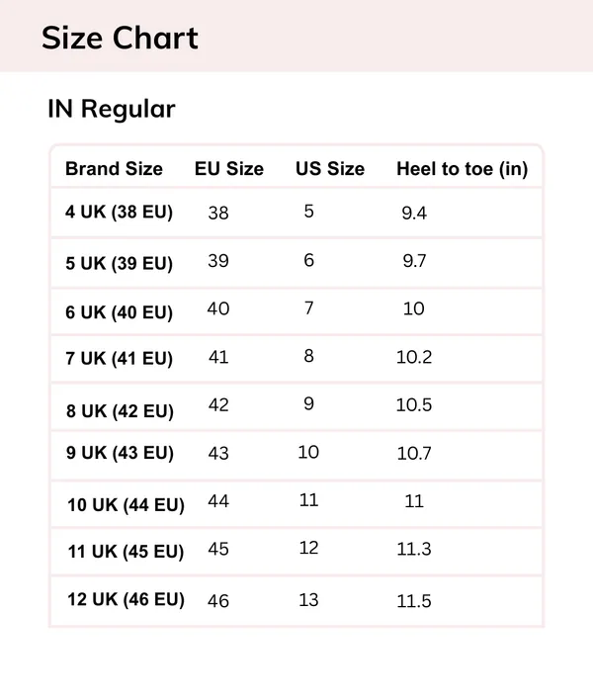The width and height of the screenshot is (593, 700).
Task: Click the Size Chart heading
Action: pos(120,38)
